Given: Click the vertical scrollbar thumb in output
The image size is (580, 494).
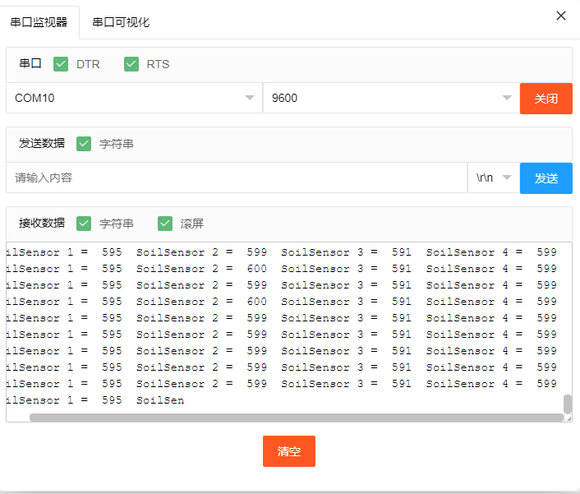Looking at the screenshot, I should tap(567, 404).
